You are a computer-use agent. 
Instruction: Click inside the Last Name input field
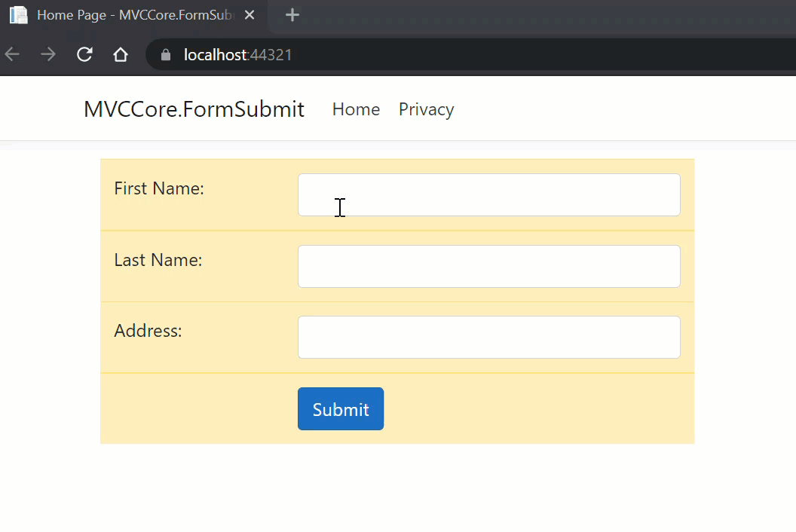(x=488, y=266)
